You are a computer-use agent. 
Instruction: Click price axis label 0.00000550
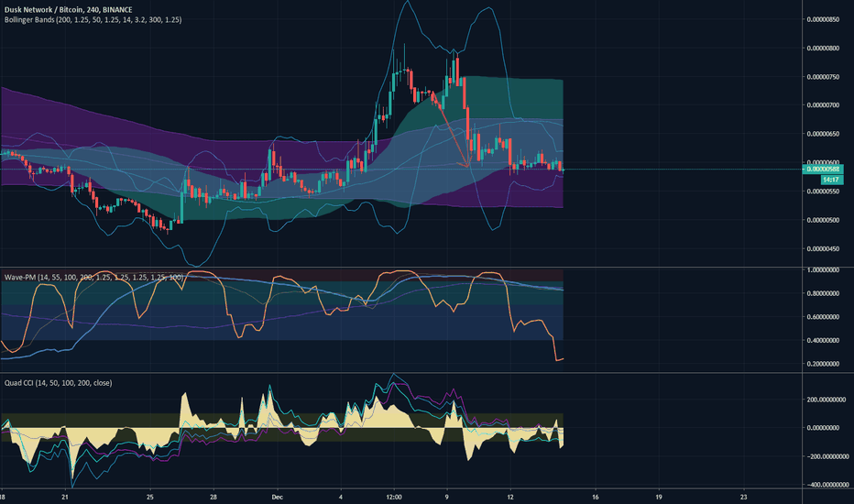[823, 192]
